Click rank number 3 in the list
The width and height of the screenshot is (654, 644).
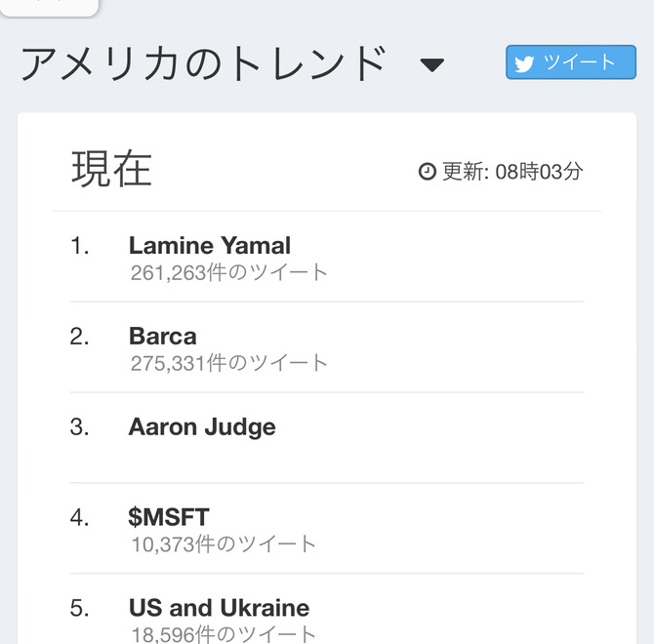point(79,427)
